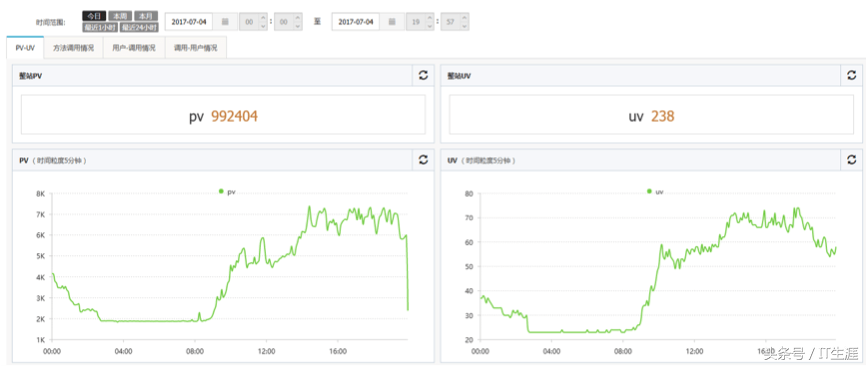The width and height of the screenshot is (867, 366).
Task: Click the start date field 2017-07-04
Action: (x=190, y=22)
